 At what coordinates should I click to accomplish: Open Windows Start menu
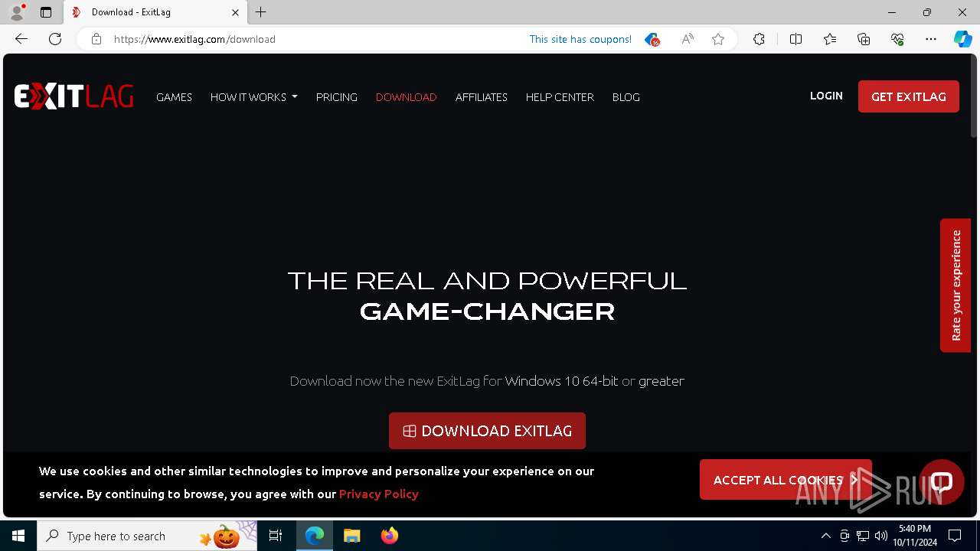18,536
